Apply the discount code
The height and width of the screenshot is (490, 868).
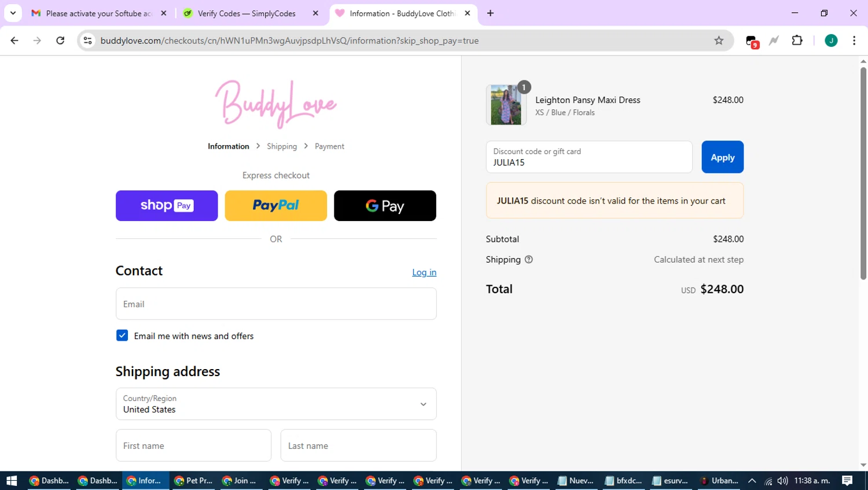coord(723,157)
